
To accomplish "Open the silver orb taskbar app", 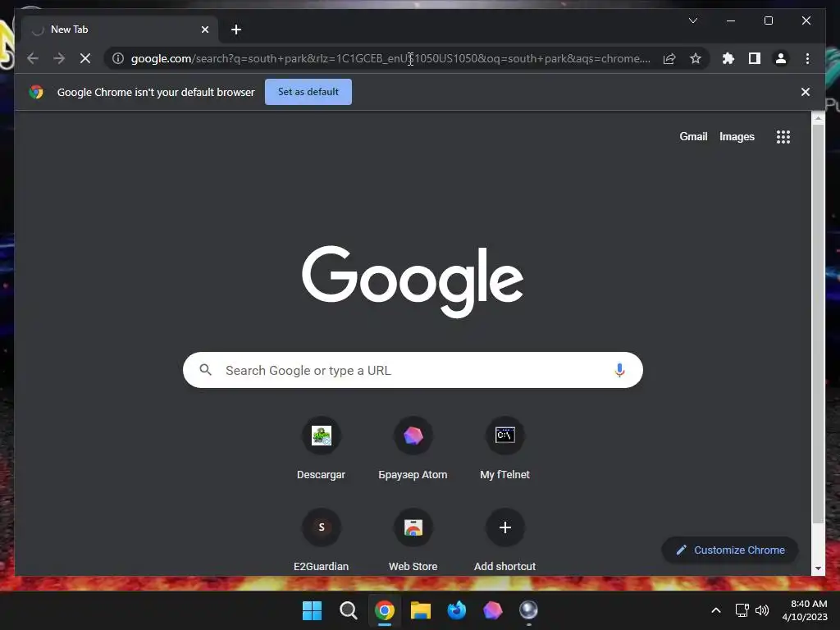I will point(528,610).
